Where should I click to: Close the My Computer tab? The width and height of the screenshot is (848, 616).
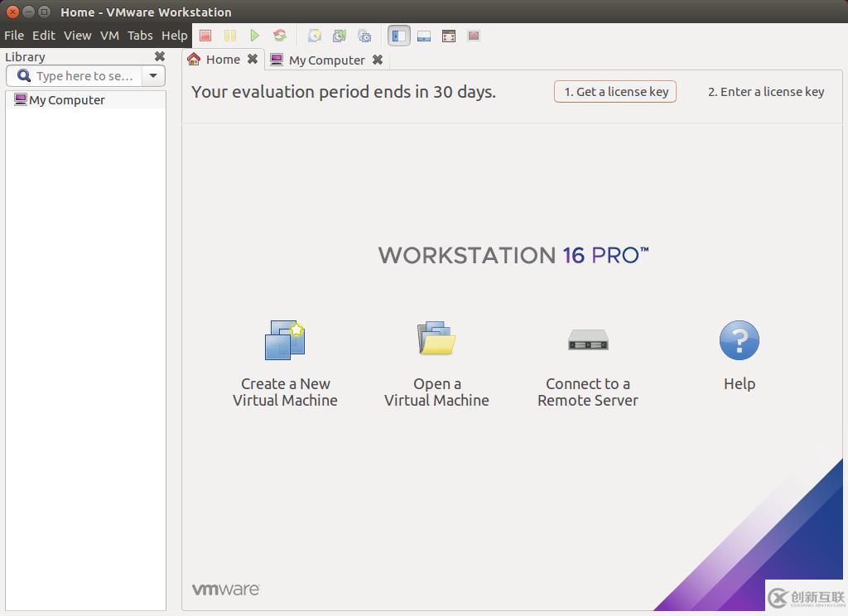coord(378,60)
